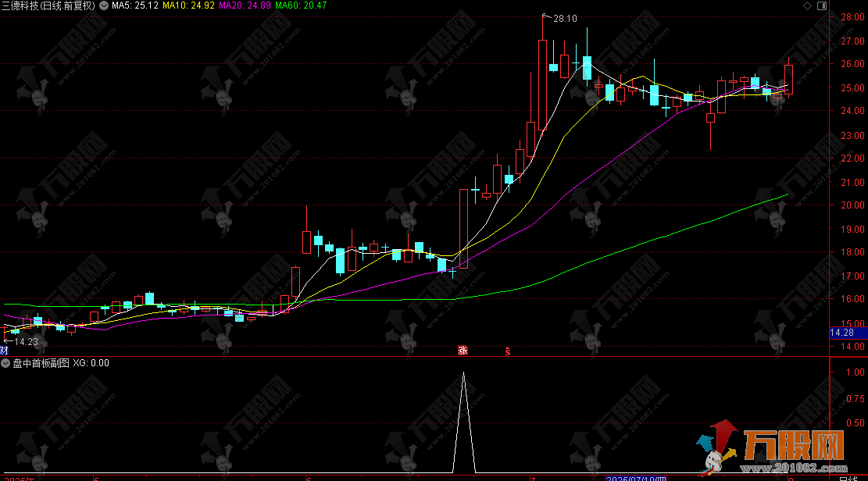Select the 三德科技(日线 前复权) chart title
The width and height of the screenshot is (868, 481).
point(48,5)
